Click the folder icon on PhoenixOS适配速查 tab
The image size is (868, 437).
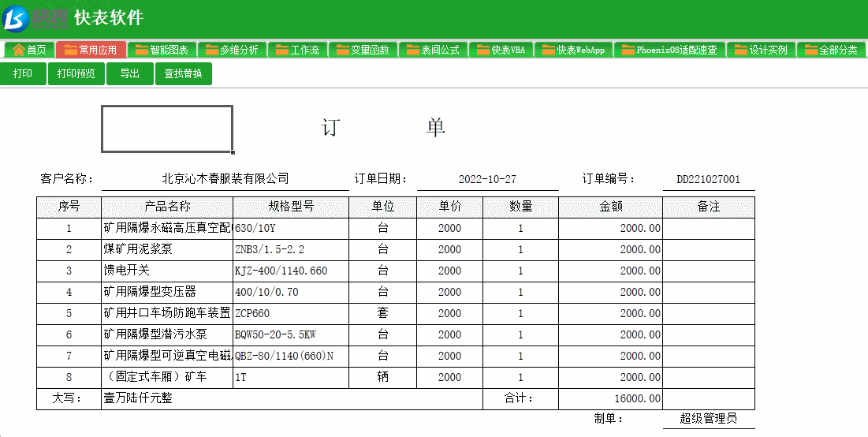click(x=628, y=50)
